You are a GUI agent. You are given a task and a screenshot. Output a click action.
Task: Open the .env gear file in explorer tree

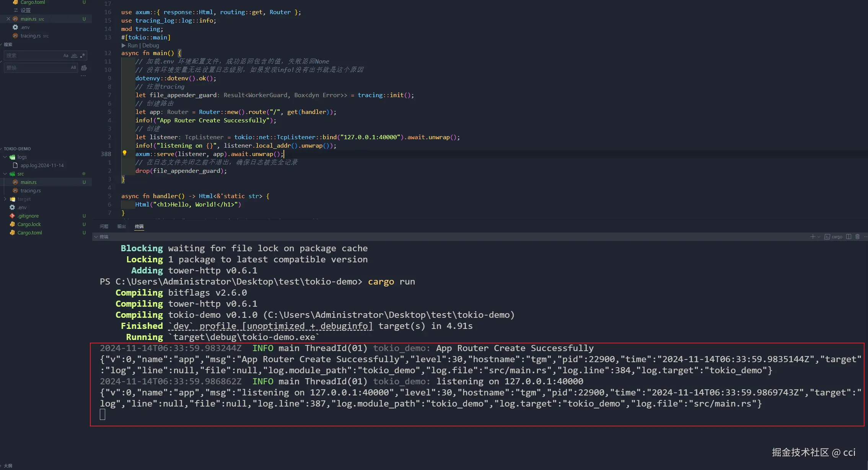click(22, 207)
